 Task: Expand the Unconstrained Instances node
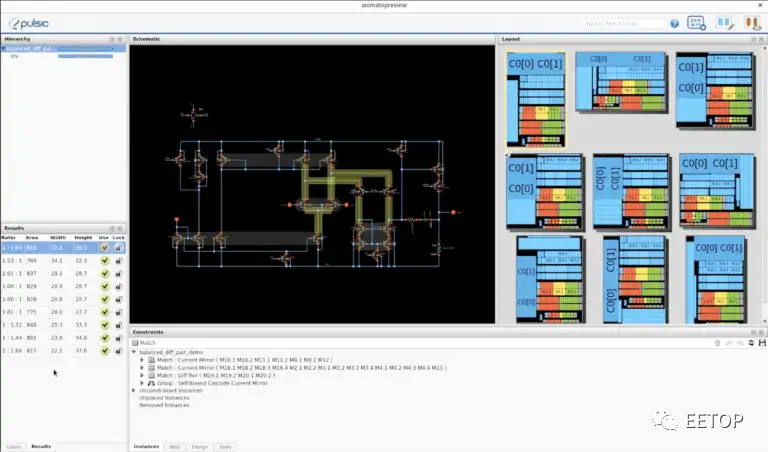tap(134, 390)
